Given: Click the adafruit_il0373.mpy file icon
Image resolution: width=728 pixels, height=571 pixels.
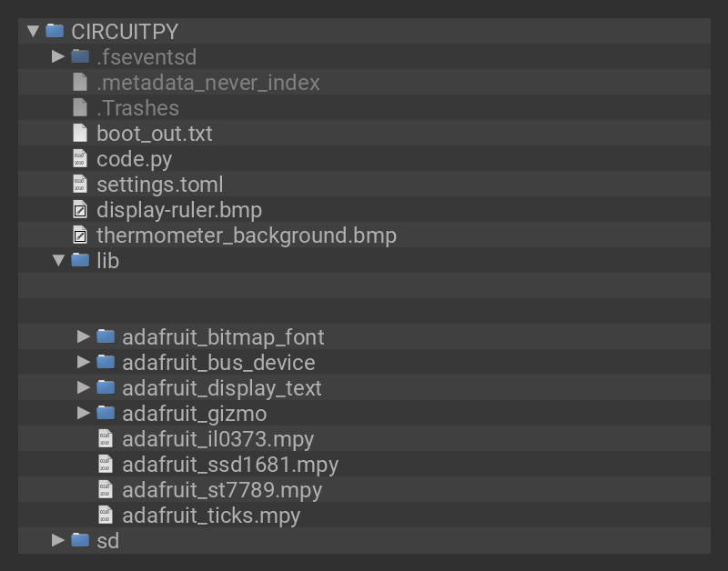Looking at the screenshot, I should (106, 439).
